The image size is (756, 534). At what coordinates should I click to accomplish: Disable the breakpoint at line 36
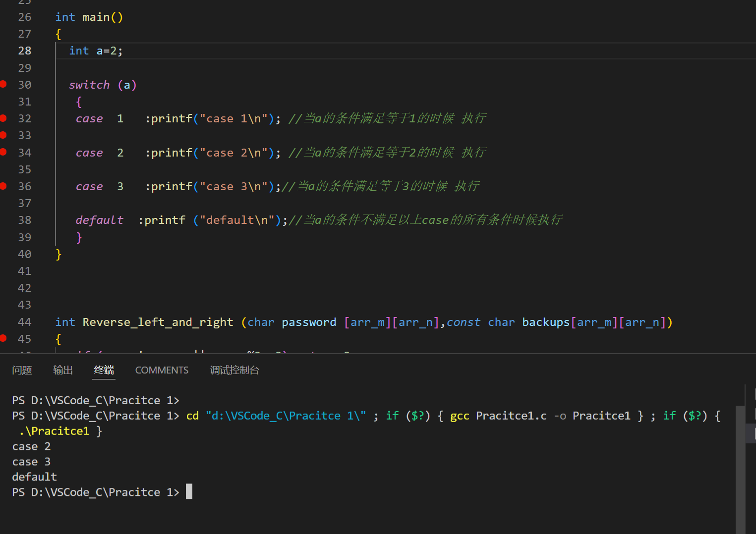(x=3, y=186)
